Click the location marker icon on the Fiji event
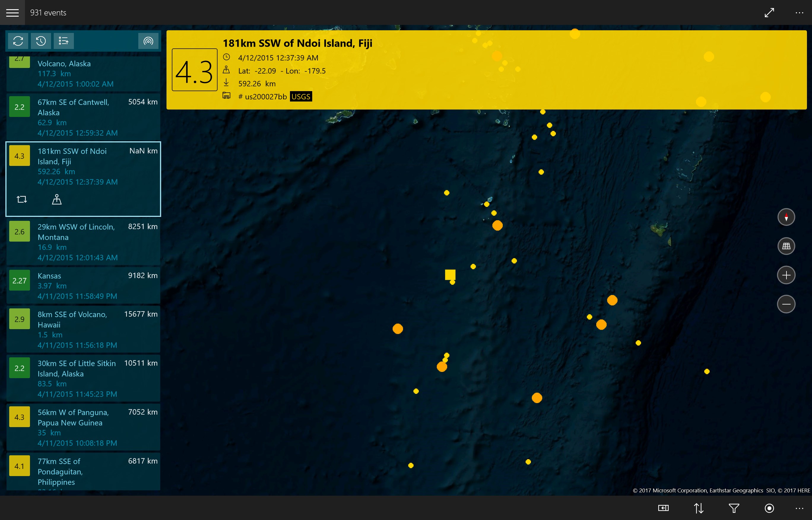 point(56,199)
